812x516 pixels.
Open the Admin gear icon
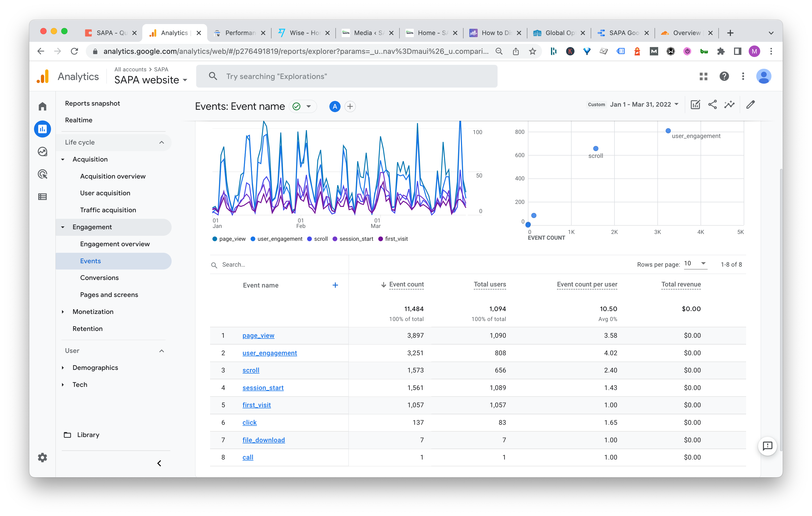pos(42,457)
